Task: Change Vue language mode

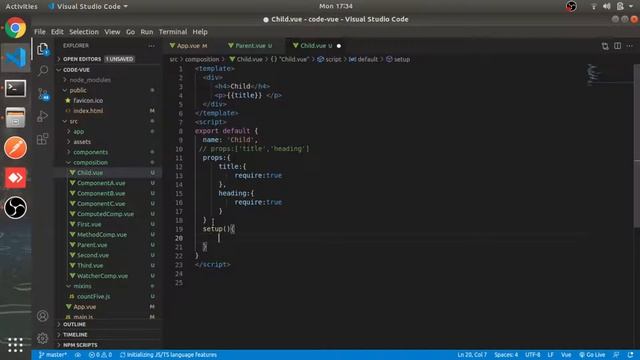Action: 566,355
